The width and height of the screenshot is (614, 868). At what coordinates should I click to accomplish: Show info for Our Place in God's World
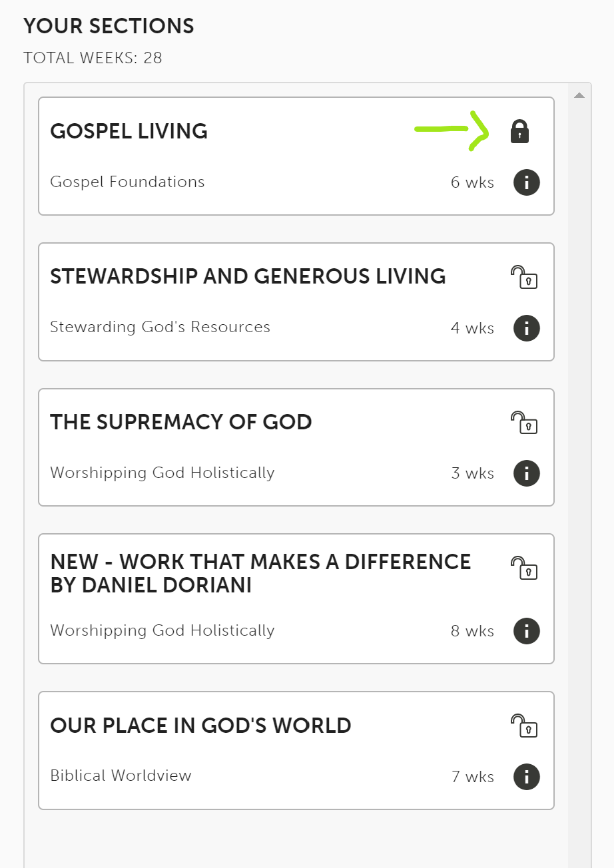click(527, 777)
